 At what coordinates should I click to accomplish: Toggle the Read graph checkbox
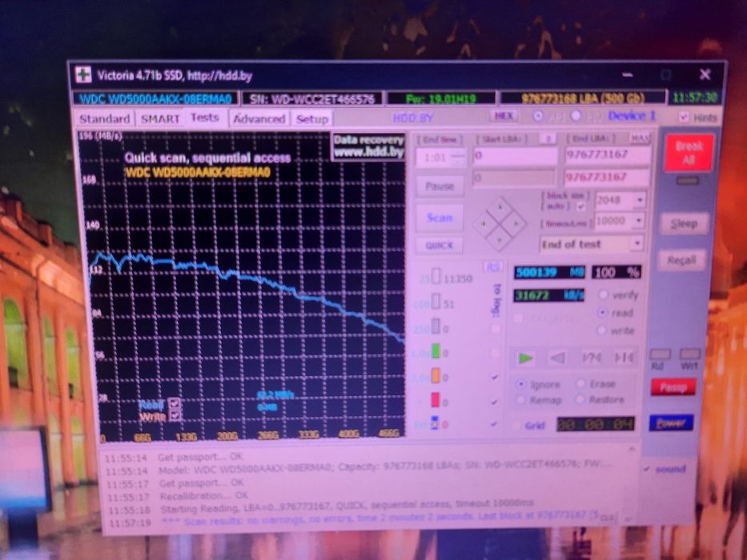coord(174,404)
